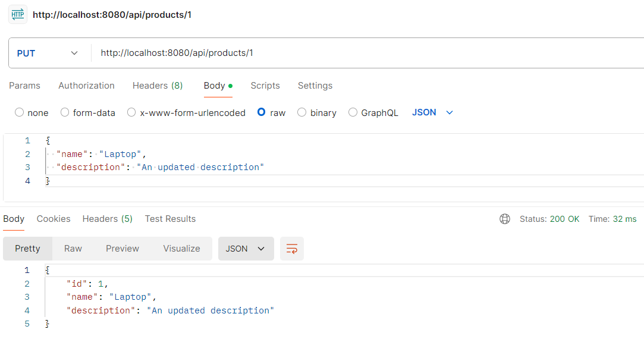Image resolution: width=644 pixels, height=364 pixels.
Task: Click the Visualize response button
Action: click(181, 249)
